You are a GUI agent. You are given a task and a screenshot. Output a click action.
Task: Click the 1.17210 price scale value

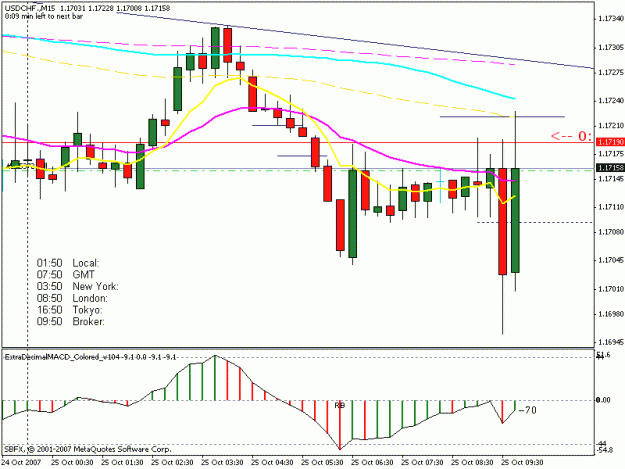point(611,126)
